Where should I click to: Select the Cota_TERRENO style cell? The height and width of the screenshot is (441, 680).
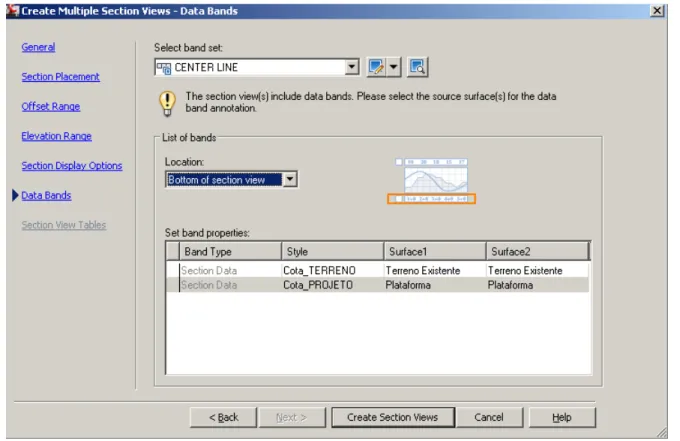(332, 271)
